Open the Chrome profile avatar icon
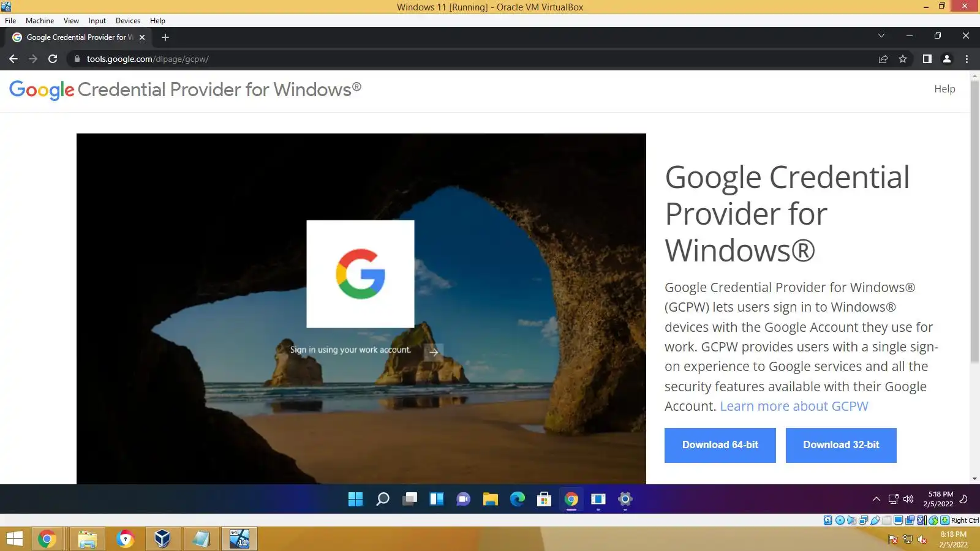Image resolution: width=980 pixels, height=551 pixels. click(x=947, y=59)
